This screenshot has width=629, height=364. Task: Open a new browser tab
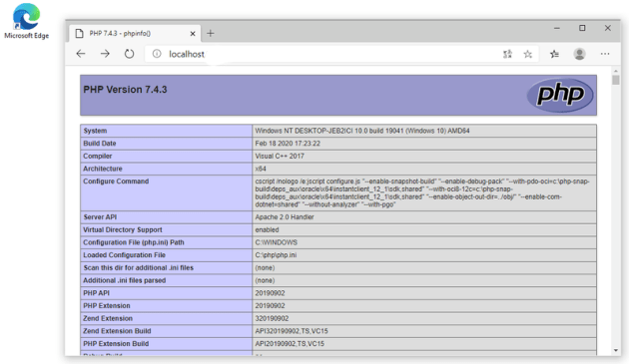[x=211, y=34]
